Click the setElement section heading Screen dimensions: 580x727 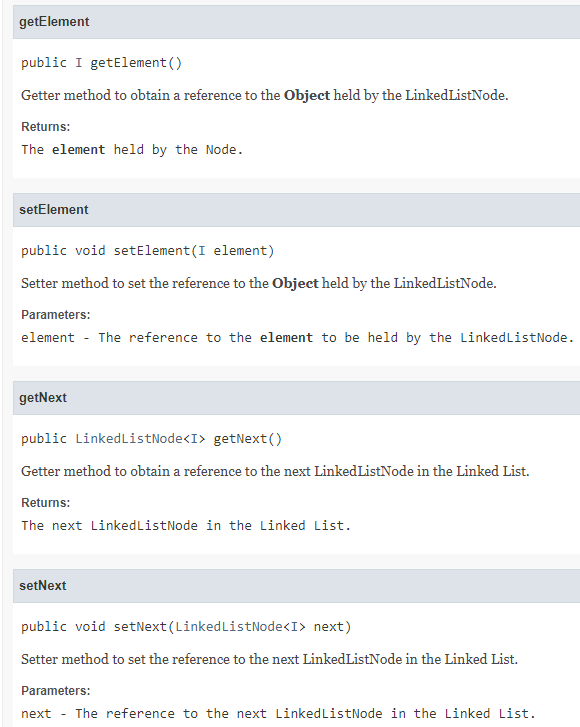click(x=54, y=210)
